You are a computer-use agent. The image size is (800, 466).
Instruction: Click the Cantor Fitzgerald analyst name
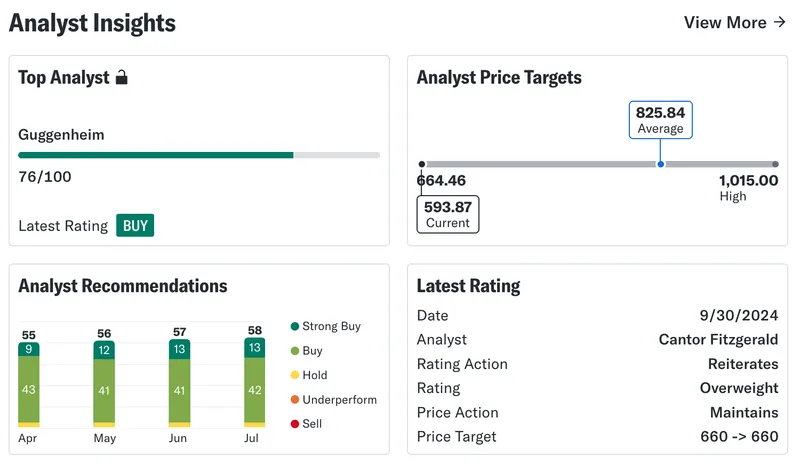718,339
